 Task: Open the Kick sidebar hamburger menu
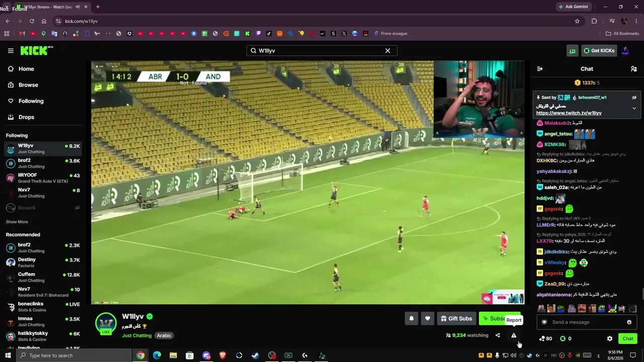point(11,51)
